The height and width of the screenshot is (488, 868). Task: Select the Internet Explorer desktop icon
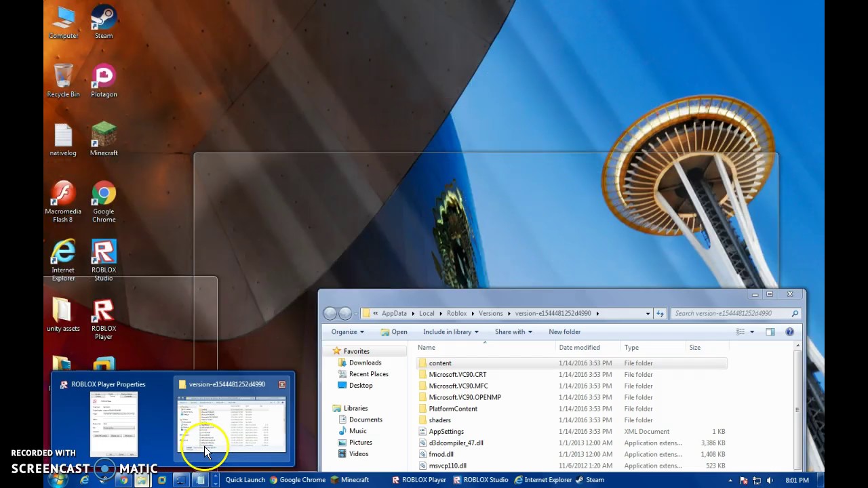click(63, 260)
